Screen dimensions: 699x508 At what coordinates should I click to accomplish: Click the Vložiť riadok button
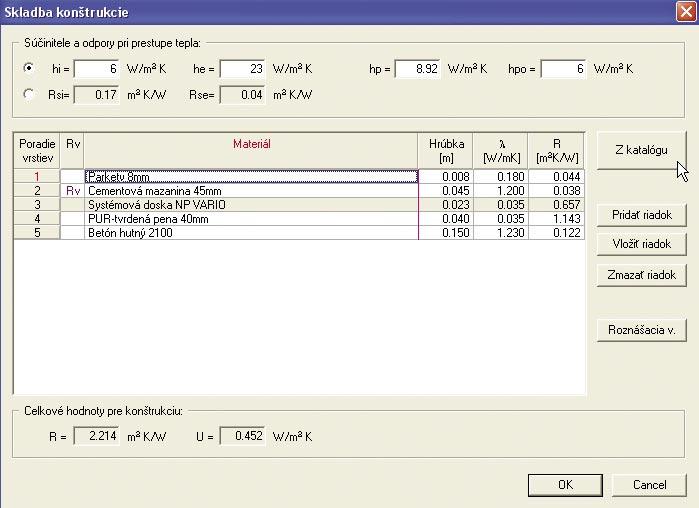[641, 244]
